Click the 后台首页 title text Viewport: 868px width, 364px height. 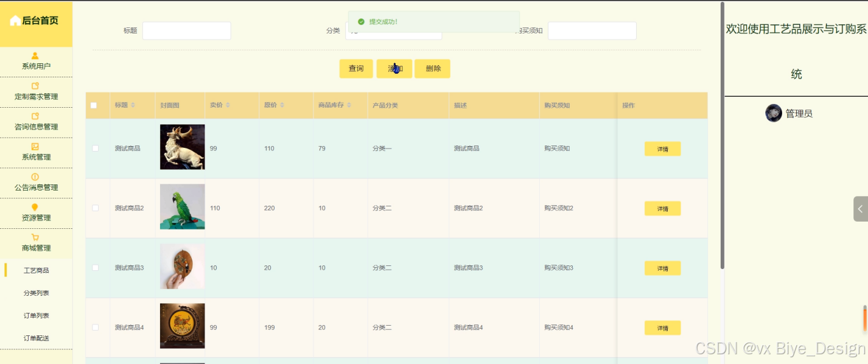click(x=40, y=21)
